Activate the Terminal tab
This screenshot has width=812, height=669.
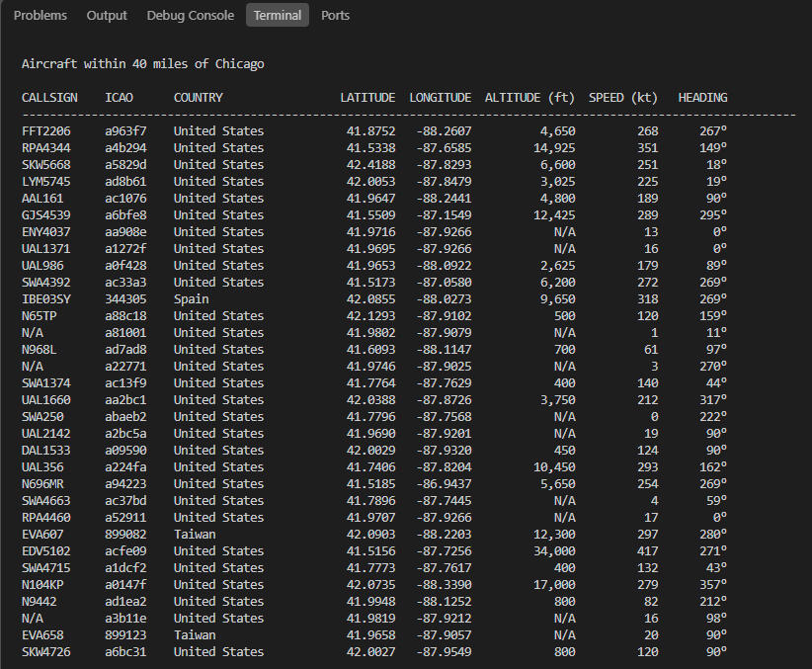pos(278,15)
